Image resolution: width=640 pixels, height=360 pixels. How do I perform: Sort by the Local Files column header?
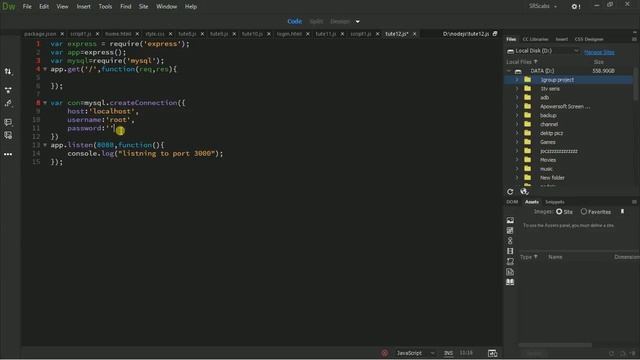(522, 62)
